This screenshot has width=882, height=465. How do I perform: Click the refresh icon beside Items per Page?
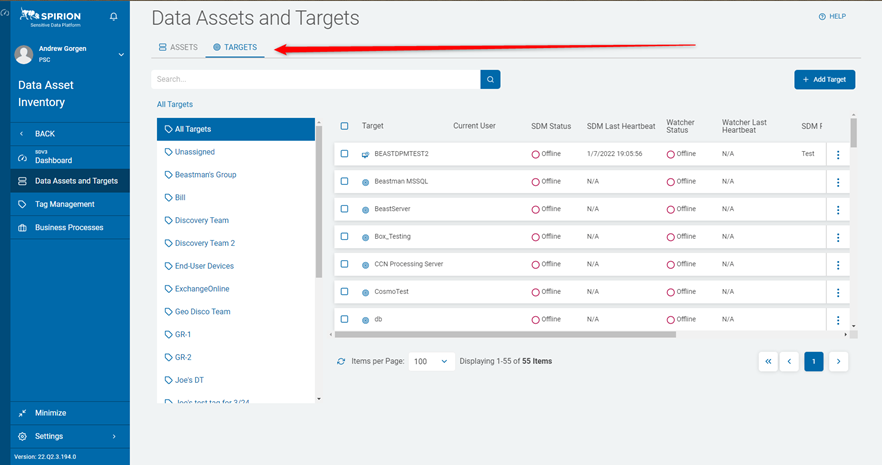(x=341, y=361)
